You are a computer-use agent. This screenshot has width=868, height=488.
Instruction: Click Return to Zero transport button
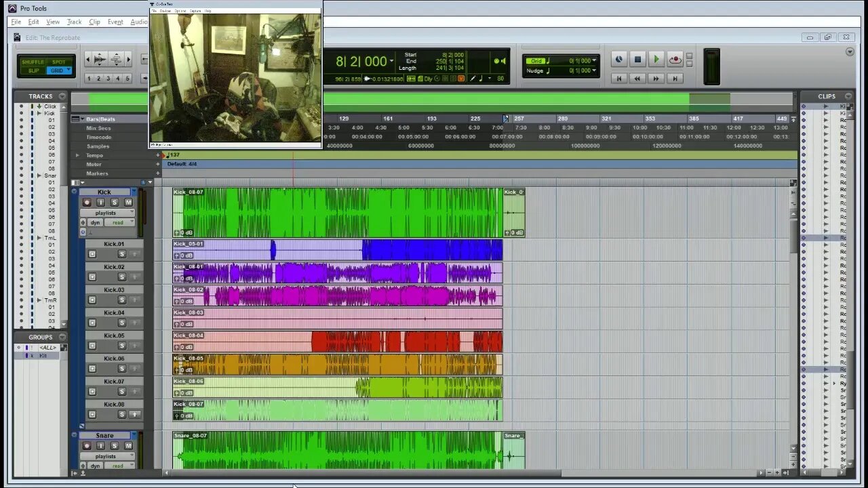tap(618, 79)
